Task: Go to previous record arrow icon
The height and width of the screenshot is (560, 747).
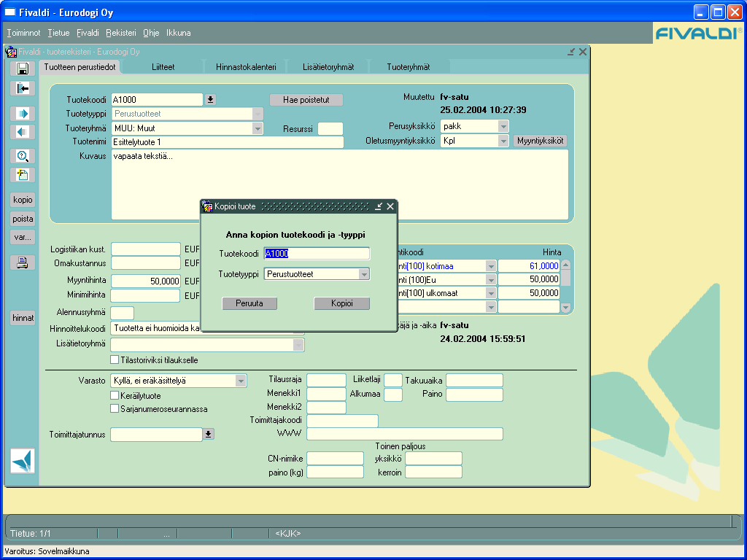Action: (x=23, y=132)
